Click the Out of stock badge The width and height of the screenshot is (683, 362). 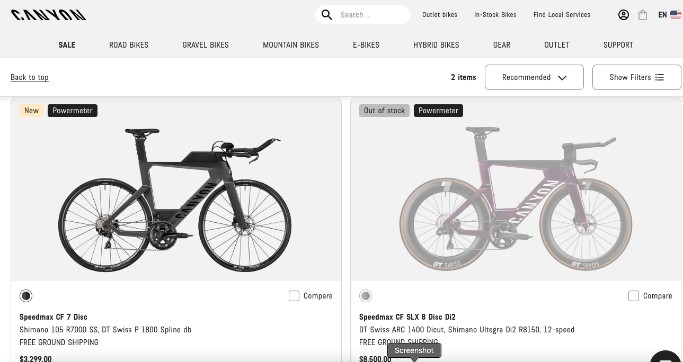[x=384, y=111]
